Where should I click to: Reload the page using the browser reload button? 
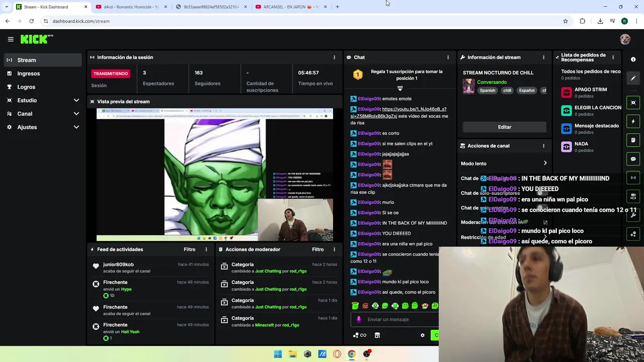(31, 21)
